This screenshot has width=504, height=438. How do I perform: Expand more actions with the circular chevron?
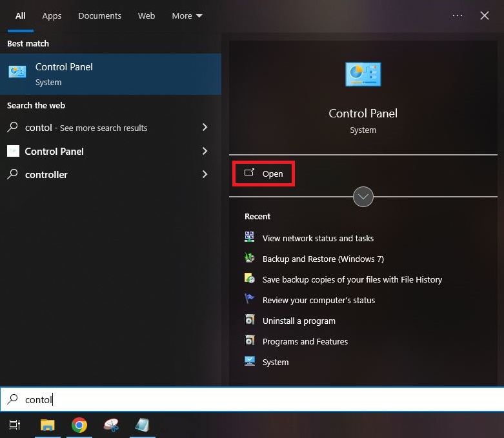click(x=363, y=197)
